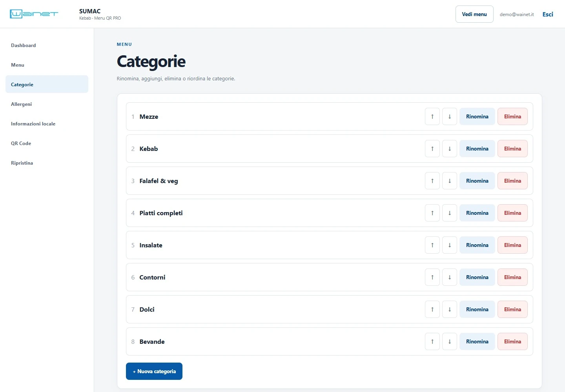Move Mezze category up with arrow
The width and height of the screenshot is (565, 392).
click(x=432, y=116)
